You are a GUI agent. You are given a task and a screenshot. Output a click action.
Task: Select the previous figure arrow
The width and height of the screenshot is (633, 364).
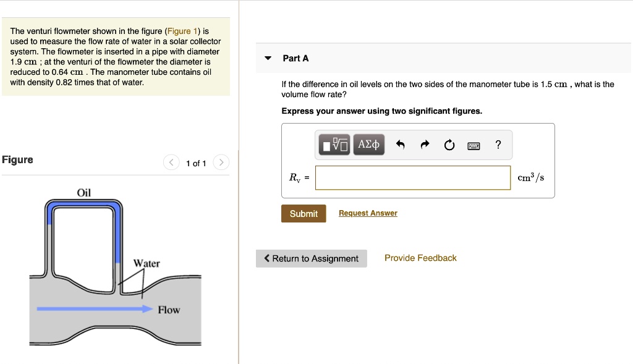171,162
